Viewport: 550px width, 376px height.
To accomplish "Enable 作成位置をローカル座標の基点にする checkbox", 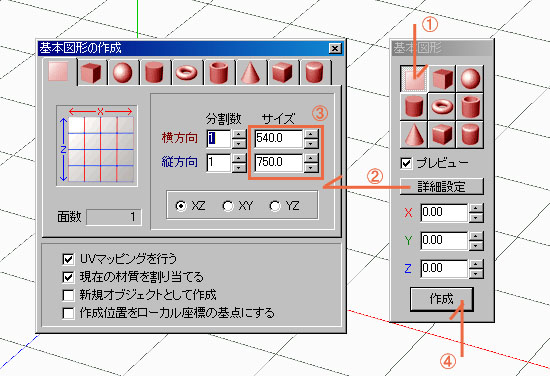I will tap(68, 313).
